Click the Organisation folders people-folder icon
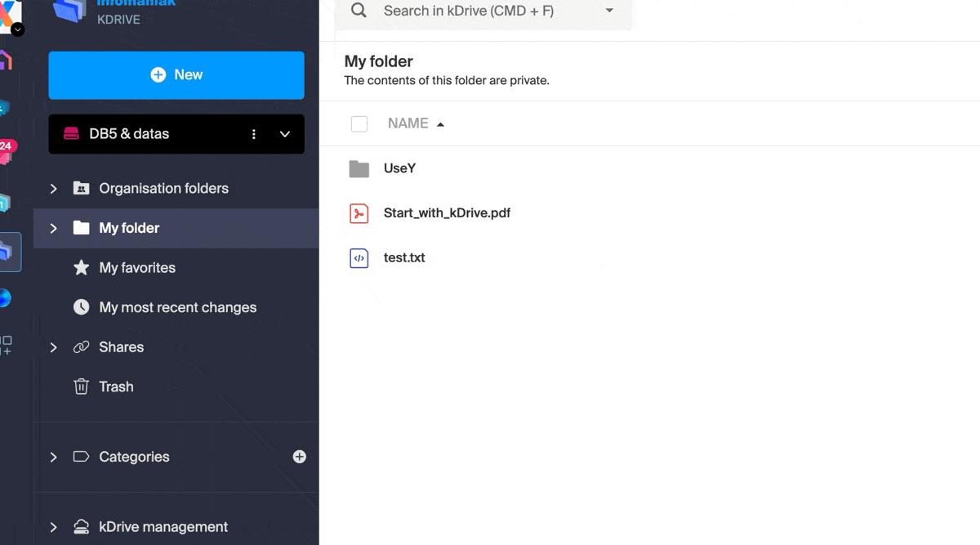This screenshot has height=545, width=980. coord(81,188)
